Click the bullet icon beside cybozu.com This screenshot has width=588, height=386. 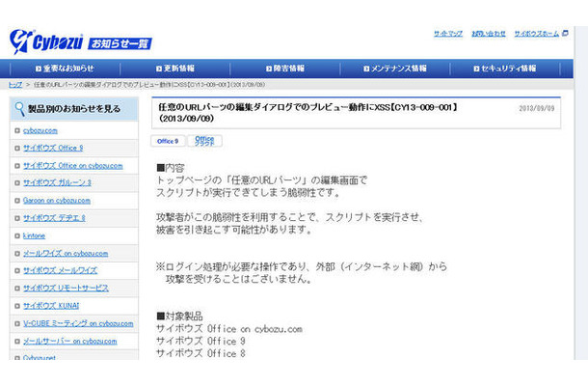(x=17, y=130)
